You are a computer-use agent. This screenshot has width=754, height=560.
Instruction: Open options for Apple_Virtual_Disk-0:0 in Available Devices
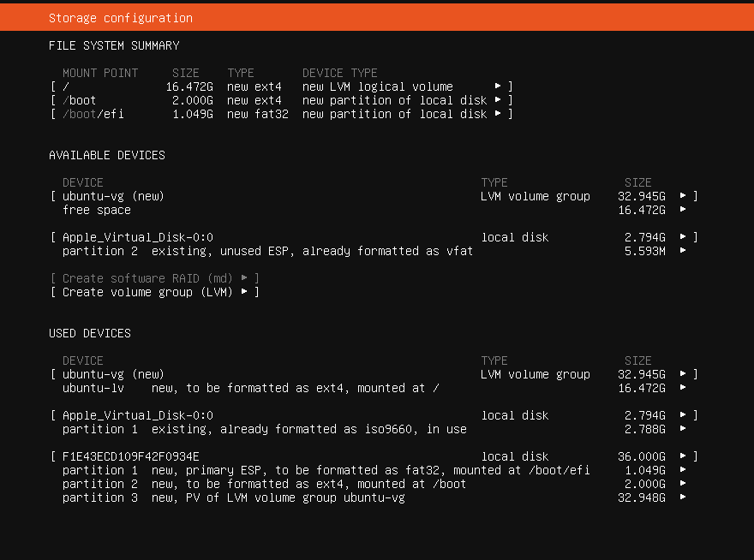684,237
